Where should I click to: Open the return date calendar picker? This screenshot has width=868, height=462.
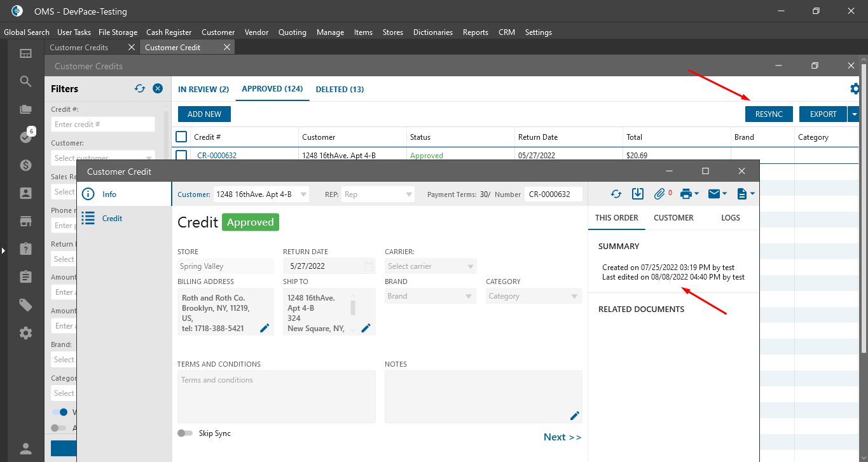tap(368, 266)
